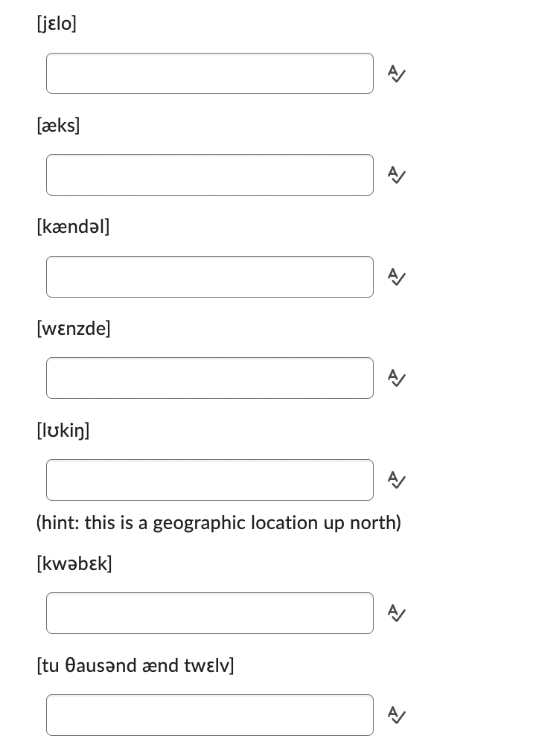The image size is (536, 756).
Task: Click the spell-check icon beside the last answer
Action: [395, 715]
